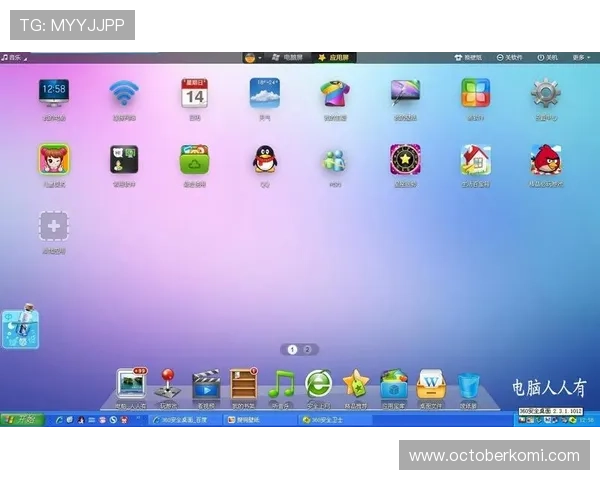Click the Windows 开始 start button

click(x=22, y=420)
